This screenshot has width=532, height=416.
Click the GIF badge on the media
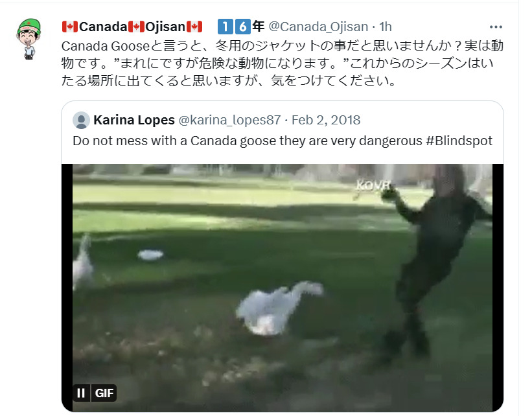[104, 393]
